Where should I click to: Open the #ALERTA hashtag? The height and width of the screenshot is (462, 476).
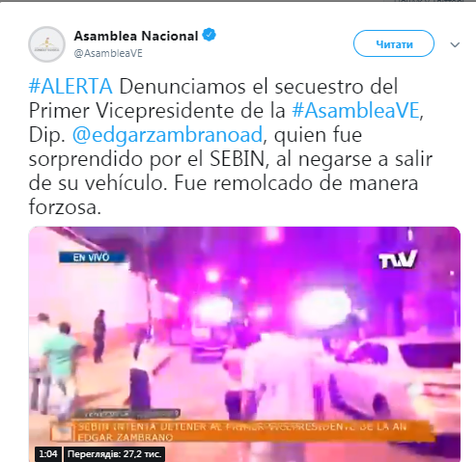(x=70, y=87)
